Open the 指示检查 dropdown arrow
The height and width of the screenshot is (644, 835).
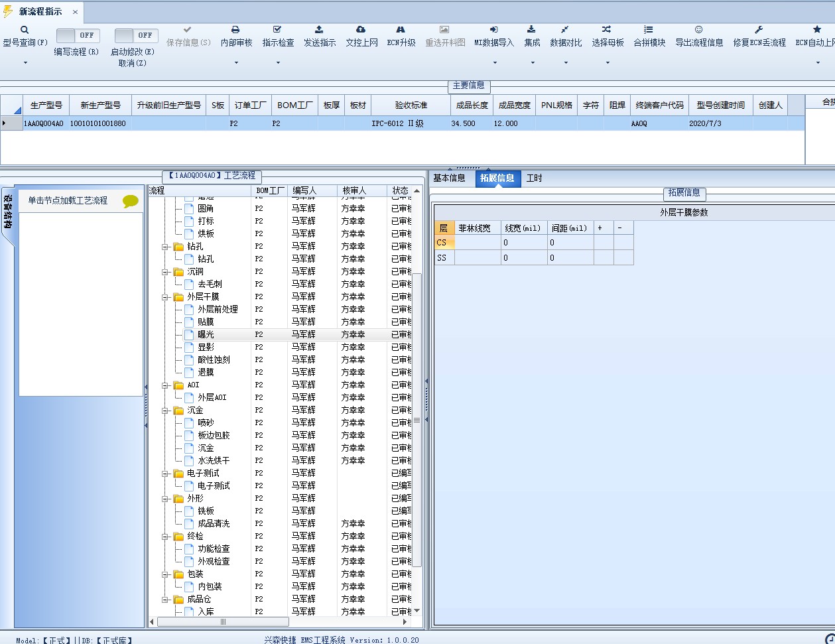point(278,63)
